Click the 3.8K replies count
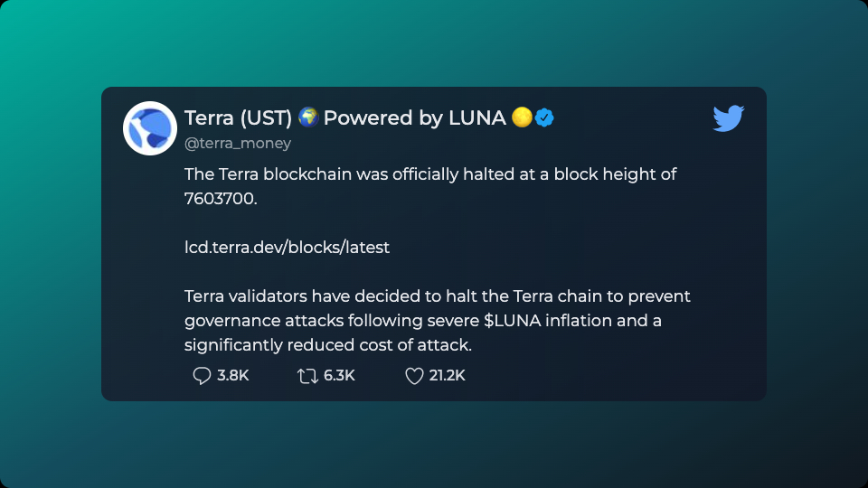The height and width of the screenshot is (488, 868). click(233, 376)
